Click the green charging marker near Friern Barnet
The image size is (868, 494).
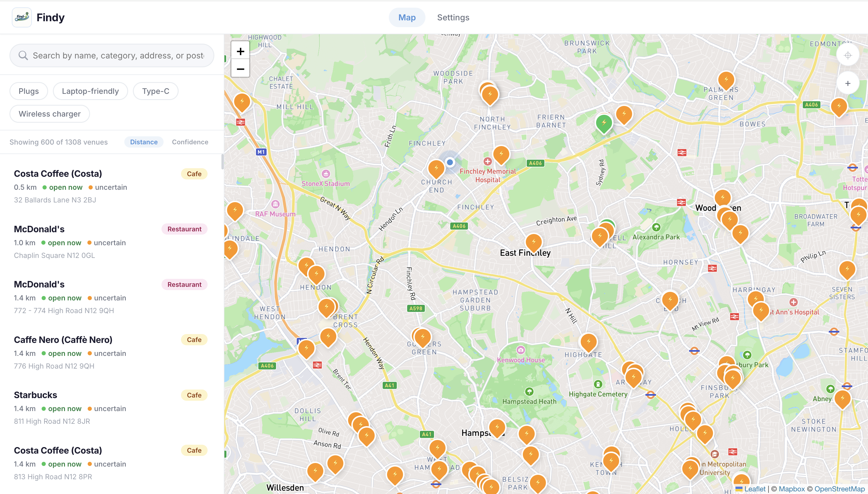[x=604, y=123]
